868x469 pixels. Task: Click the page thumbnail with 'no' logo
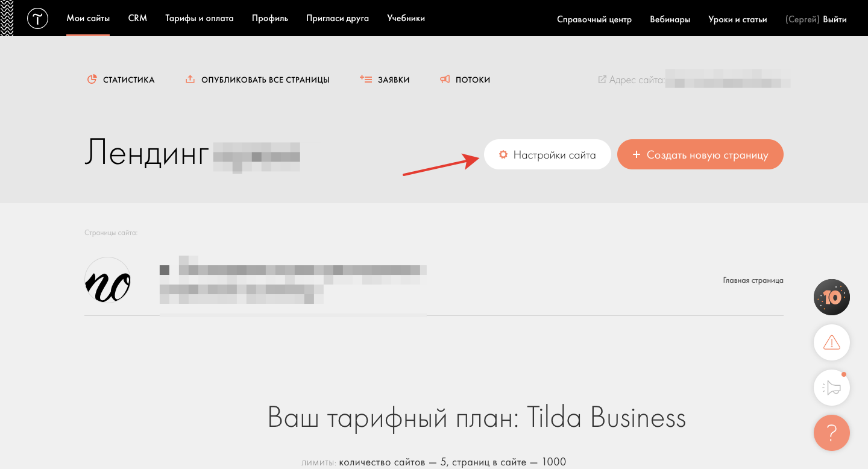click(107, 280)
